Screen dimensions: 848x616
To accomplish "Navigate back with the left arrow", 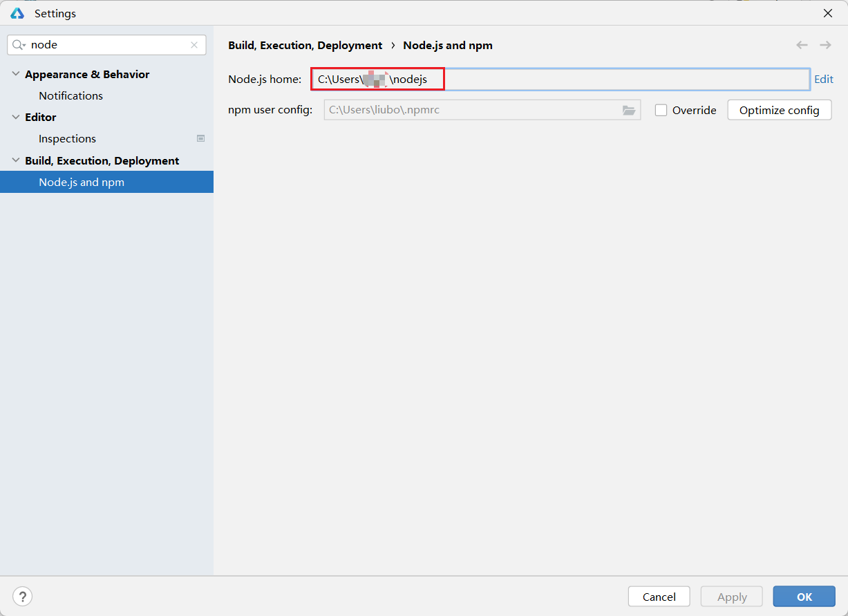I will (x=802, y=45).
